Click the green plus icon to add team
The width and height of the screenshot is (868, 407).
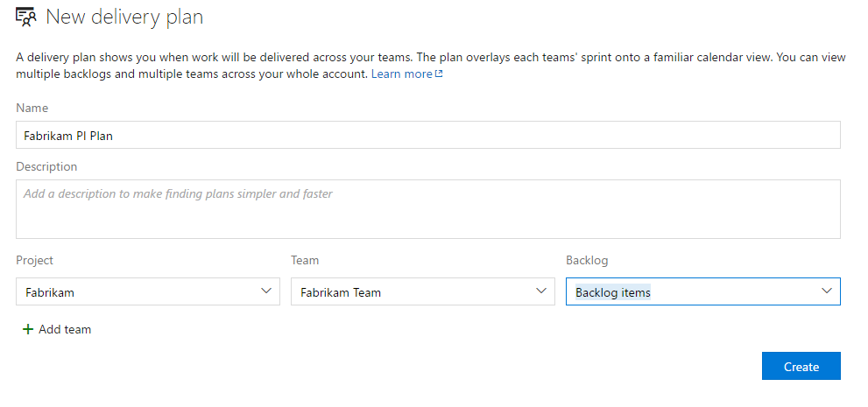point(28,330)
